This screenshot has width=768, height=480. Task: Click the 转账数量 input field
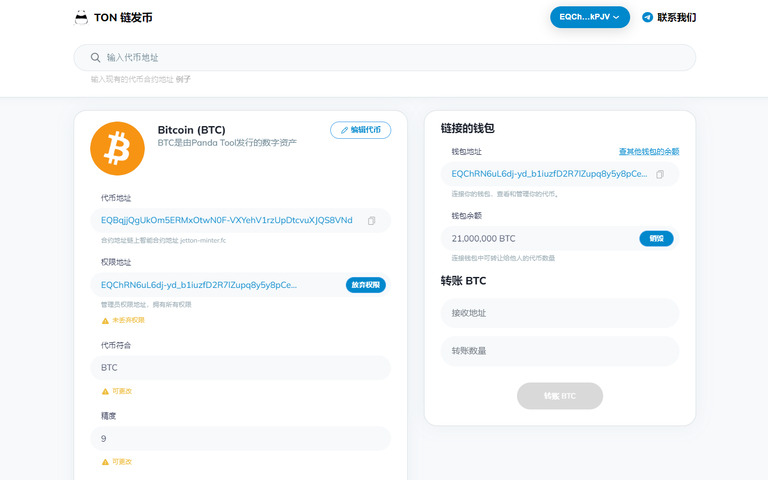560,351
